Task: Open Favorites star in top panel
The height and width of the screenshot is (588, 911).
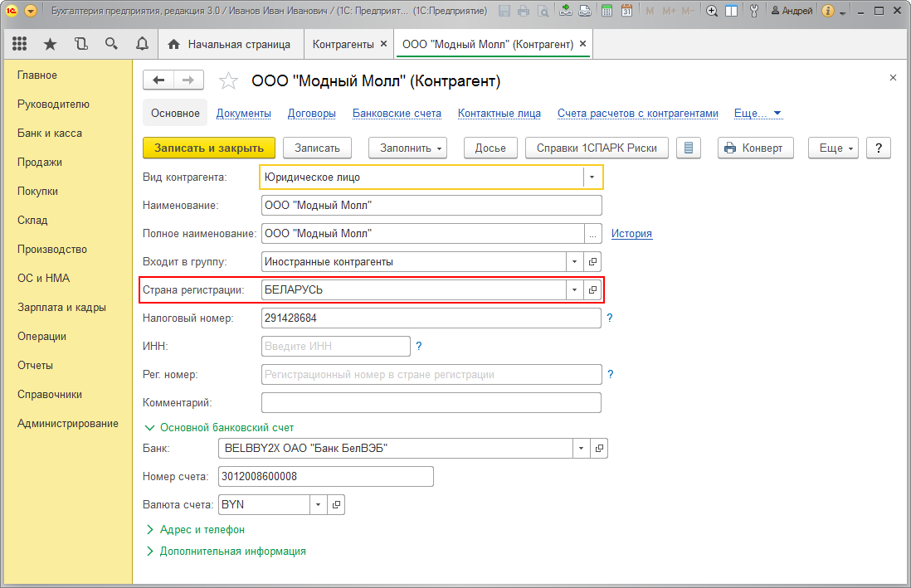Action: (x=51, y=44)
